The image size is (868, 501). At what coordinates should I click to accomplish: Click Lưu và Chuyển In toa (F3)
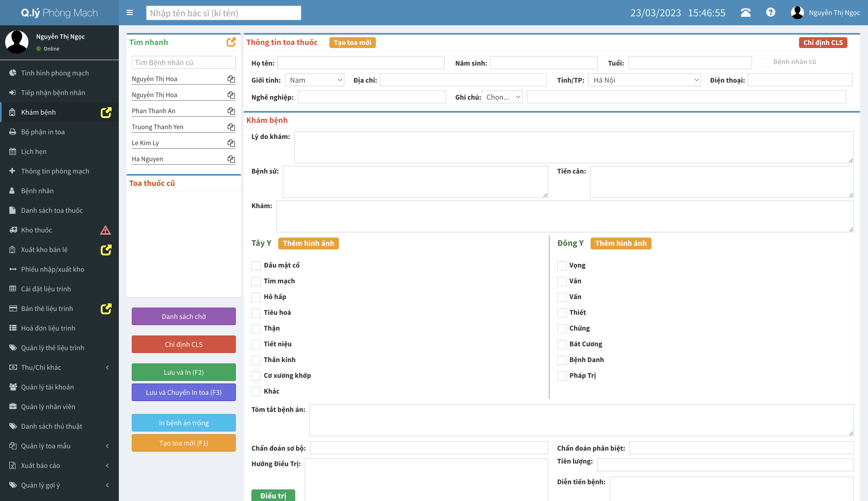[x=183, y=392]
